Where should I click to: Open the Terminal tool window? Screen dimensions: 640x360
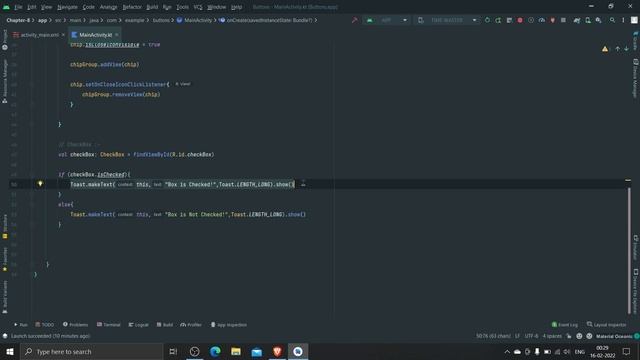(109, 325)
